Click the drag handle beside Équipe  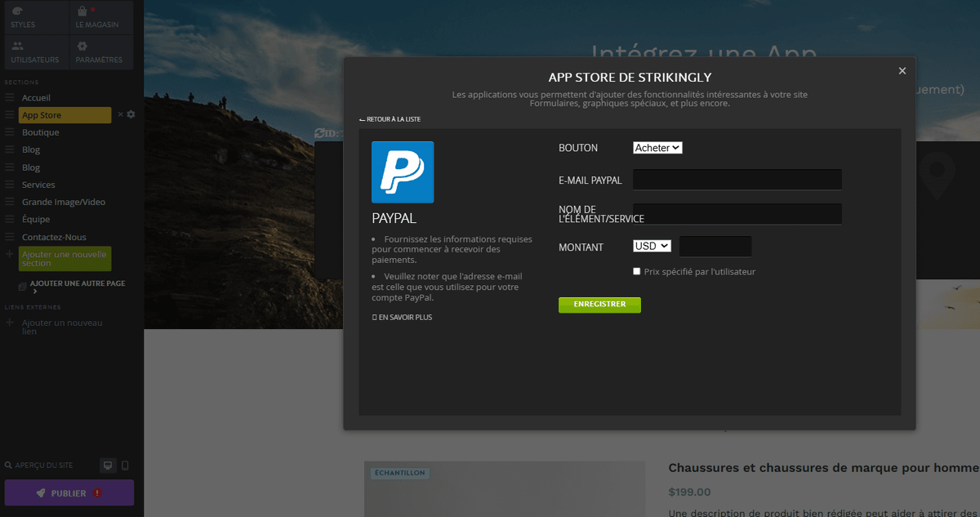point(10,219)
